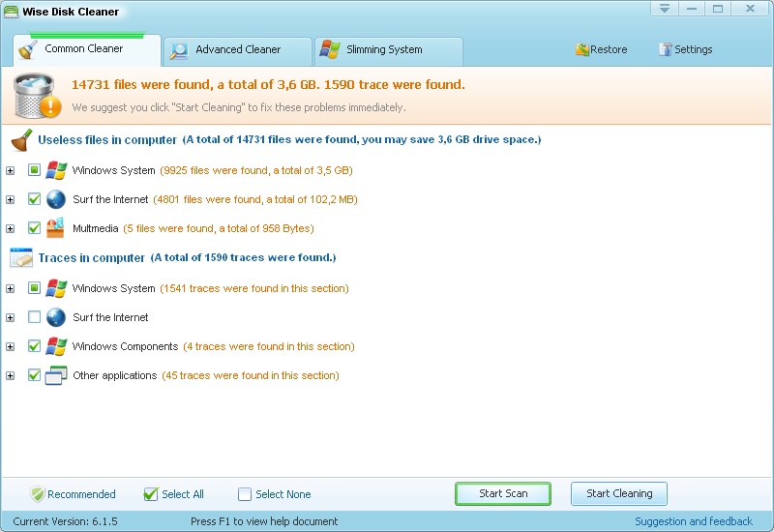Uncheck Surf the Internet files checkbox

click(34, 199)
